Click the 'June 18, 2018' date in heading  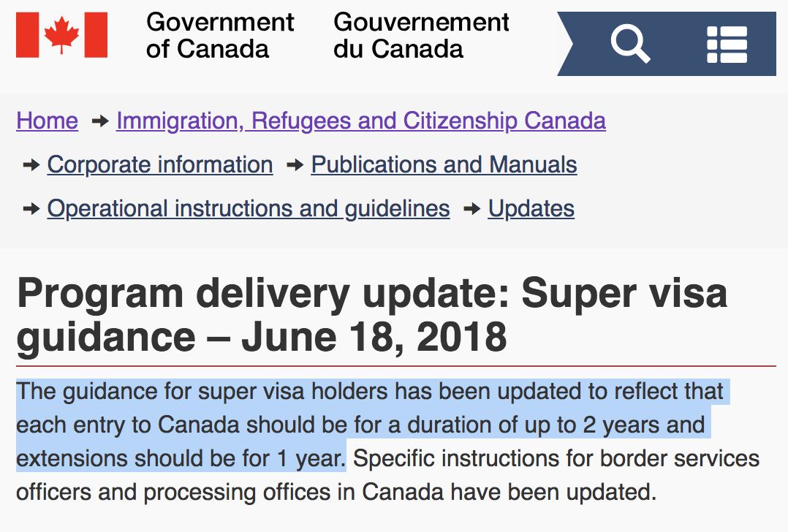tap(374, 337)
